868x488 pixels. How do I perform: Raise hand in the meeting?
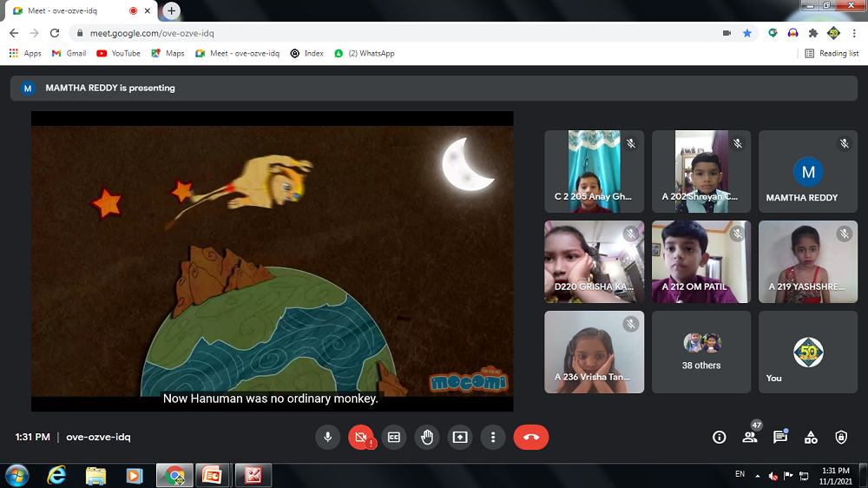click(427, 438)
